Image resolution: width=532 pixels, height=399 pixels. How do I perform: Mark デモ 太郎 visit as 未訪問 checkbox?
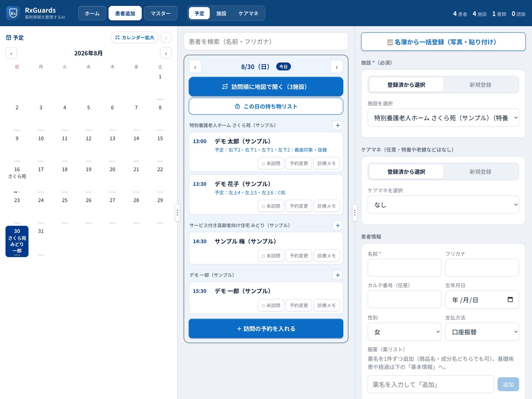271,163
